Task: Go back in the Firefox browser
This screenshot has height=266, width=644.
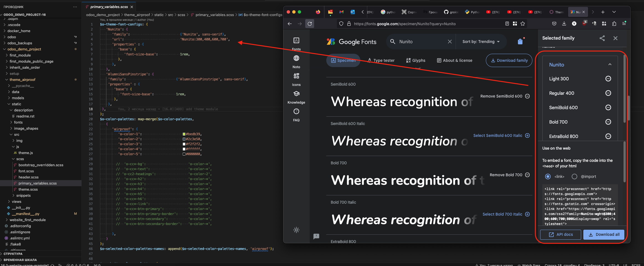Action: (290, 24)
